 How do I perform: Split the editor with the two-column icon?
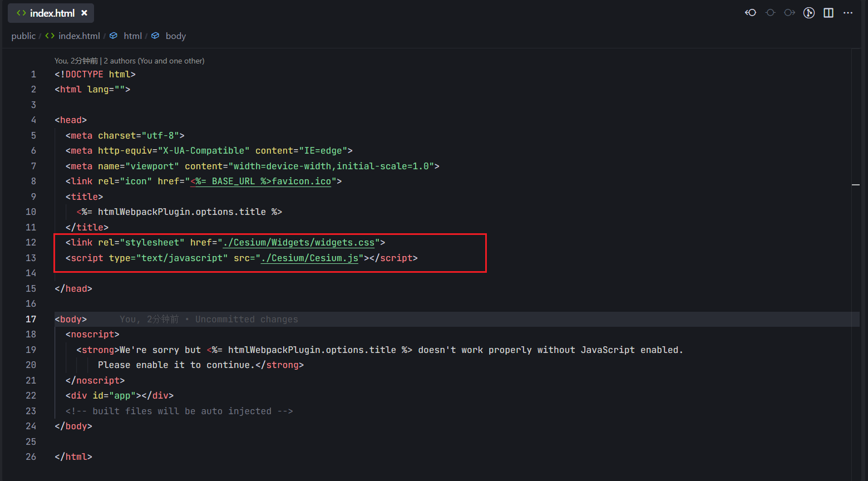(x=828, y=13)
